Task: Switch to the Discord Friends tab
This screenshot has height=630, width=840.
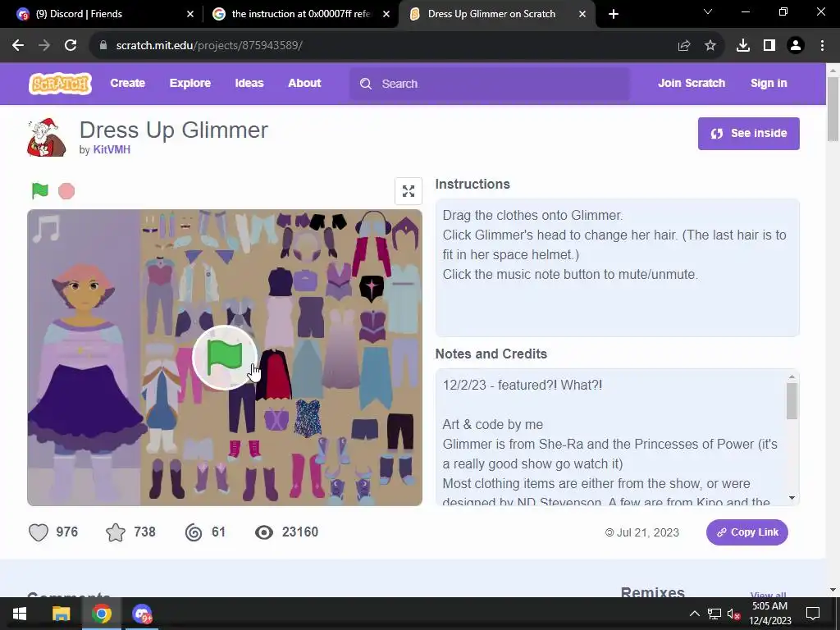Action: click(102, 14)
